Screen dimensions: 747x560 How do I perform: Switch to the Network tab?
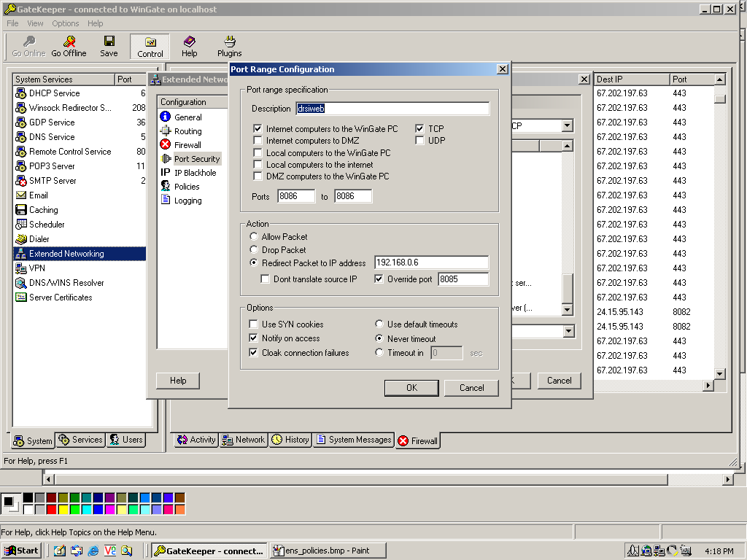click(244, 440)
